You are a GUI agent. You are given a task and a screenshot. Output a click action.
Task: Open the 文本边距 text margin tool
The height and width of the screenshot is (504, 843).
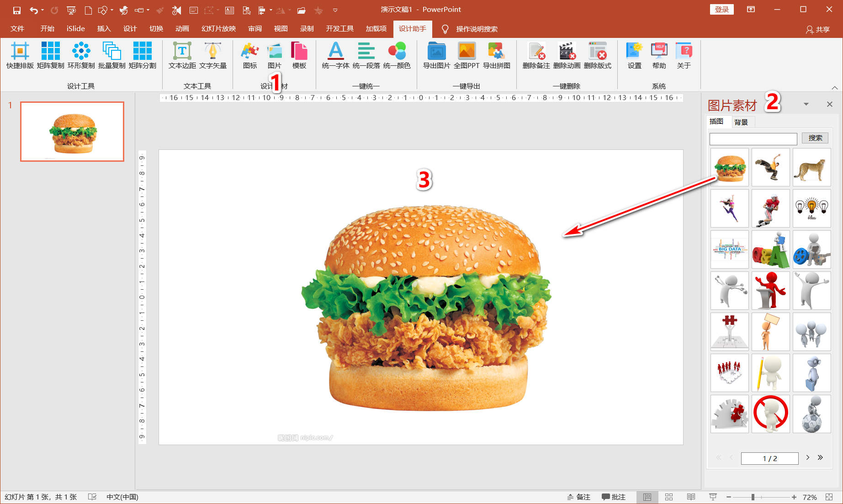(x=182, y=55)
